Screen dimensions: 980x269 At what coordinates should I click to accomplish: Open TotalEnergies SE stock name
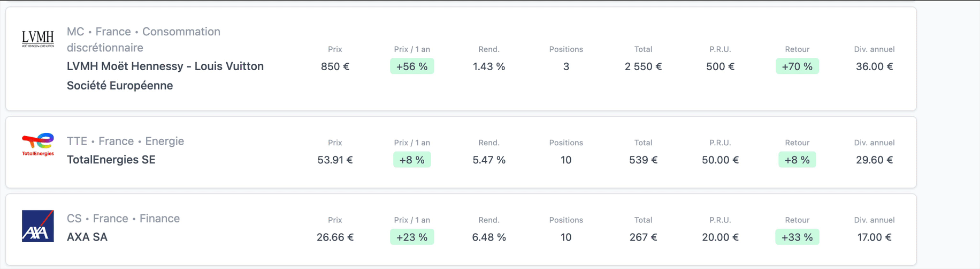[x=111, y=160]
